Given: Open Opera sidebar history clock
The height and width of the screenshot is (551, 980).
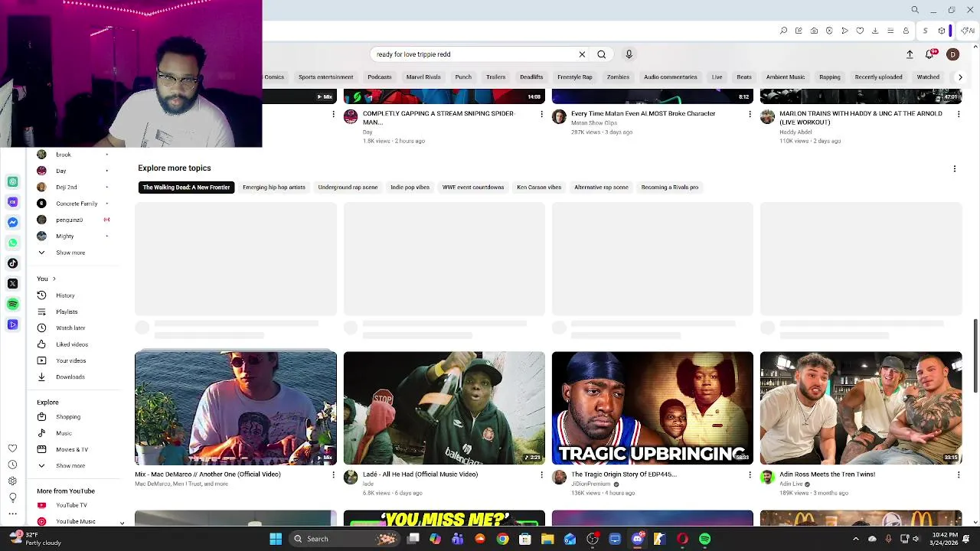Looking at the screenshot, I should pos(12,465).
